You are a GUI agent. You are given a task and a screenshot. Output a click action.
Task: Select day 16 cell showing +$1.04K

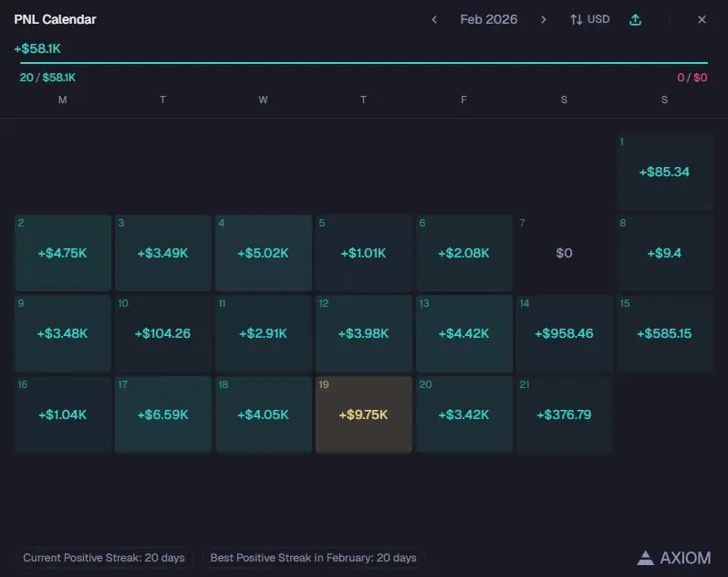[63, 414]
